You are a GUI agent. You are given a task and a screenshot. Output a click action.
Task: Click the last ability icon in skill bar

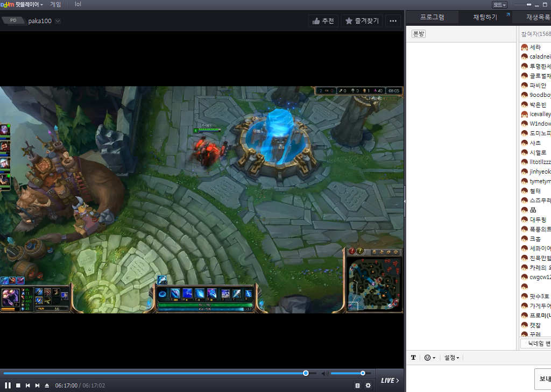[249, 293]
